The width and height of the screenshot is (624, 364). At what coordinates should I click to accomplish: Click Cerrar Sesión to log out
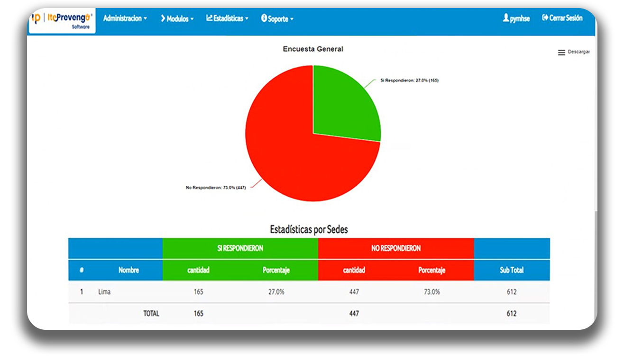tap(562, 18)
